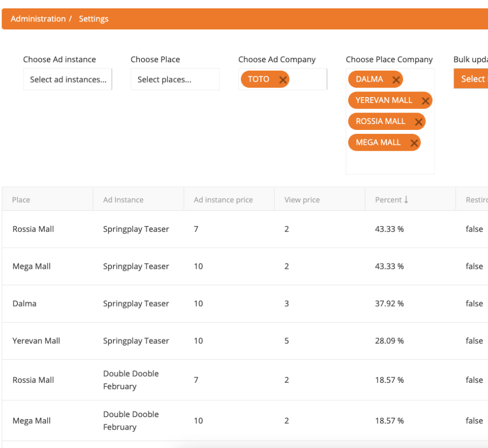Remove the TOTO ad company tag

coord(282,79)
